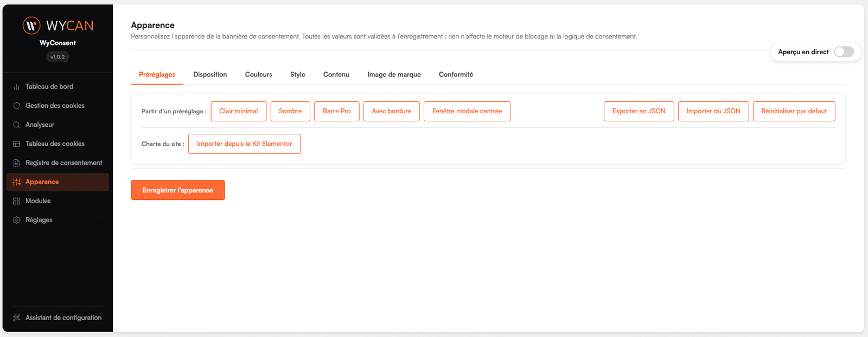Click the Modules grid icon
The height and width of the screenshot is (337, 868).
point(17,201)
